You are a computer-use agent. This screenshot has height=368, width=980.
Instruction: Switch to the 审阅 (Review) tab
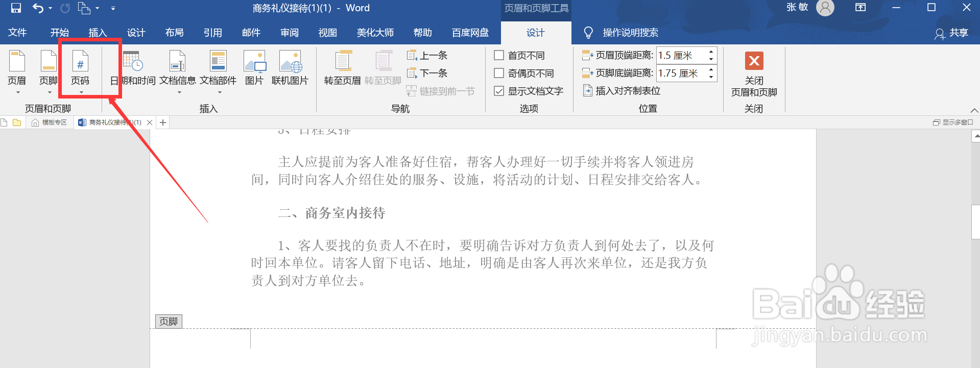[x=289, y=33]
